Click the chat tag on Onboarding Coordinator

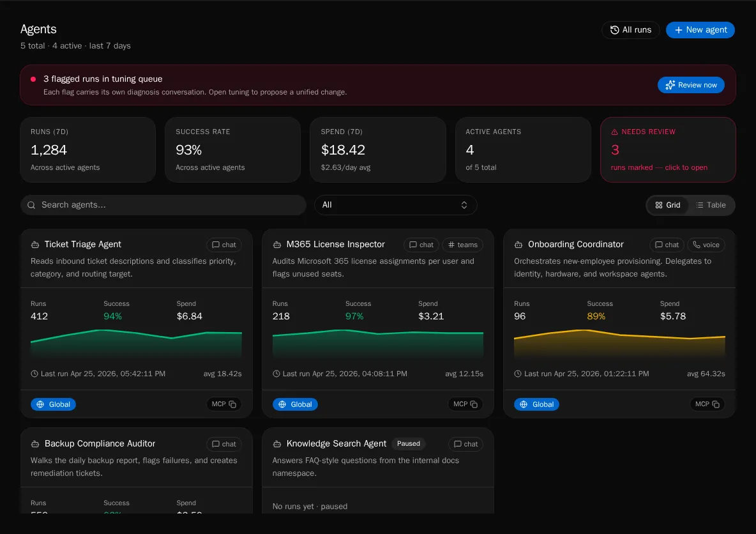click(x=667, y=245)
